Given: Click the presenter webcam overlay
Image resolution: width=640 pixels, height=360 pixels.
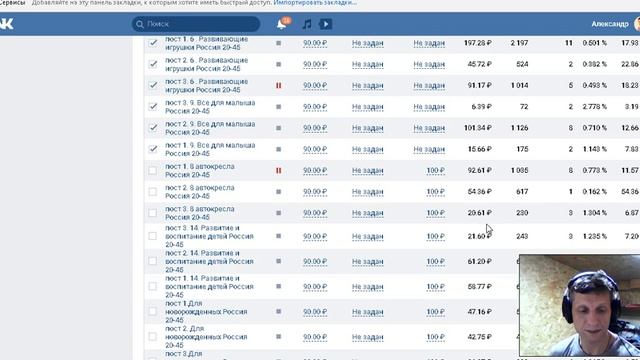Looking at the screenshot, I should [x=580, y=305].
